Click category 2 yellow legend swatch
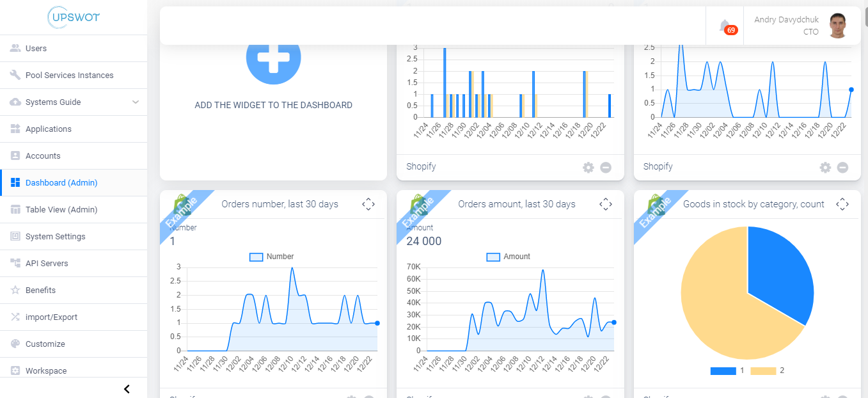The width and height of the screenshot is (868, 398). point(762,370)
